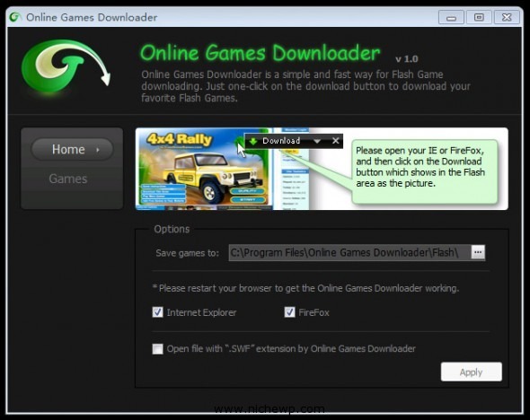Click the Download label in banner
This screenshot has height=420, width=530.
pyautogui.click(x=281, y=141)
